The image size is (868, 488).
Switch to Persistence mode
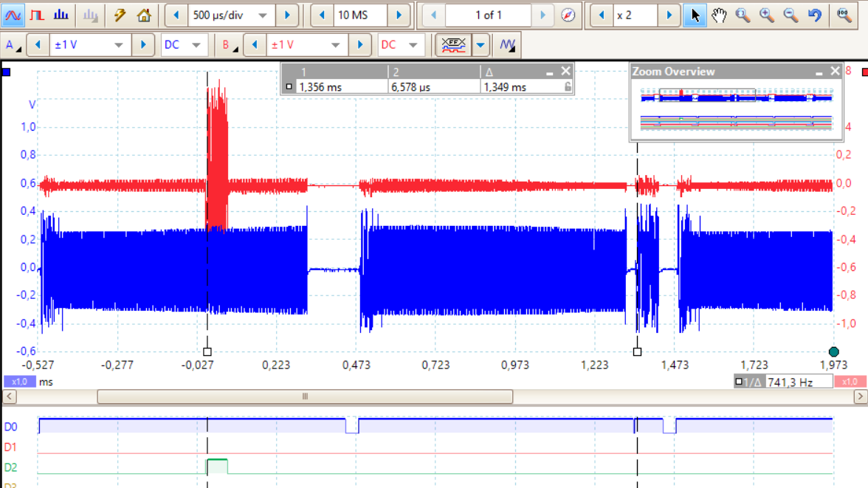pyautogui.click(x=37, y=15)
